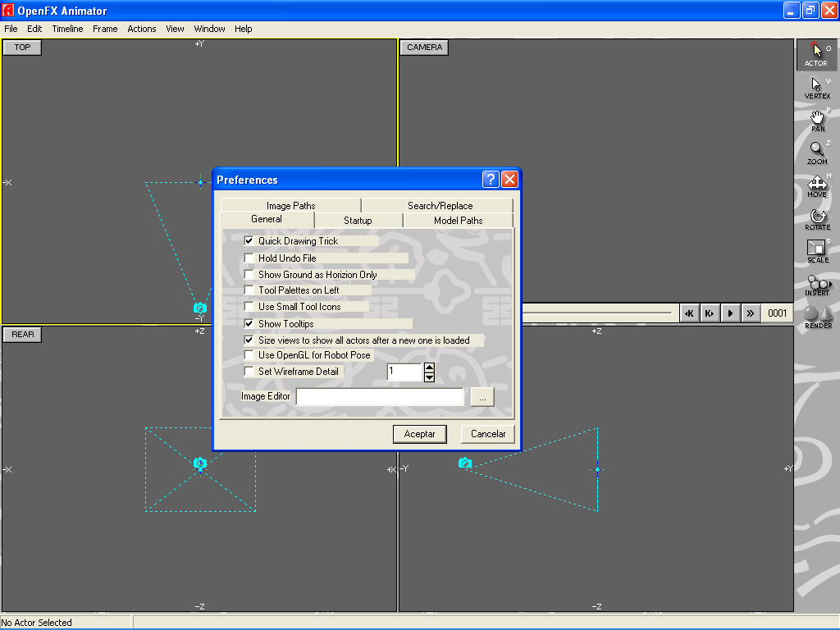
Task: Select the Vertex tool
Action: click(816, 86)
